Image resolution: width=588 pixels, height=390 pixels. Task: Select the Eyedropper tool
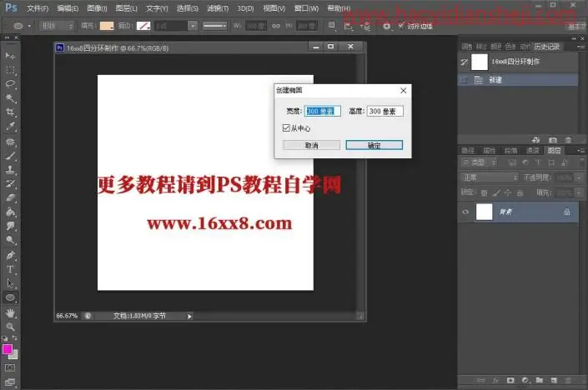10,127
